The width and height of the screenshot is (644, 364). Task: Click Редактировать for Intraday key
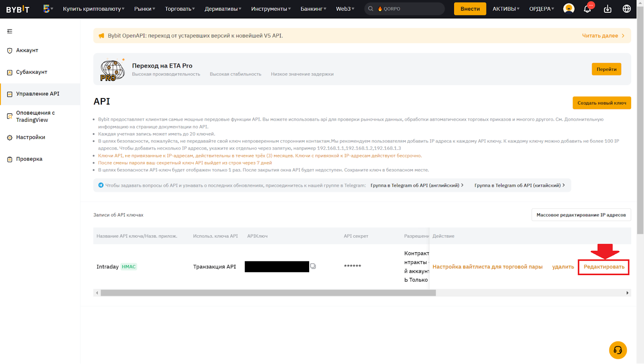point(604,267)
